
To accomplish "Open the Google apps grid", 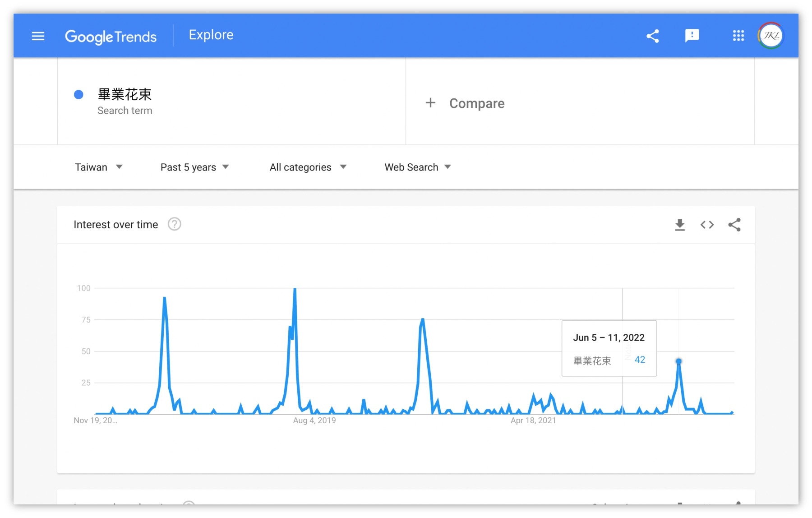I will pyautogui.click(x=738, y=36).
